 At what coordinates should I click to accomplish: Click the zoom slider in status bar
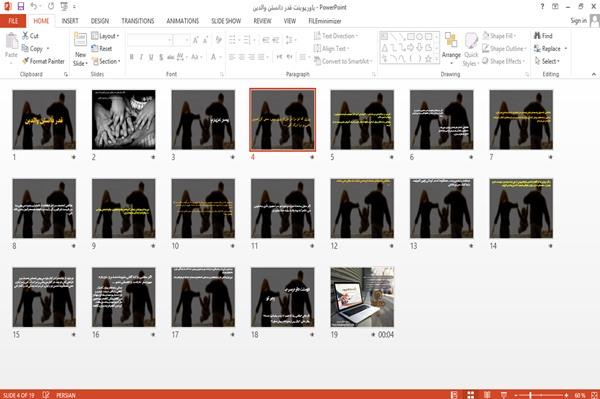[x=541, y=395]
